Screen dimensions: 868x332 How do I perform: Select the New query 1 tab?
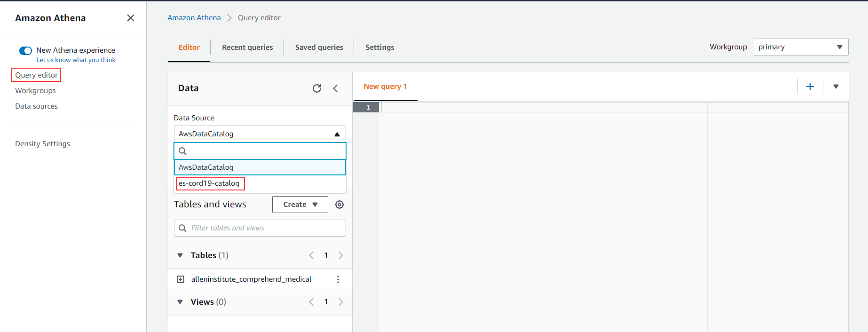click(385, 87)
